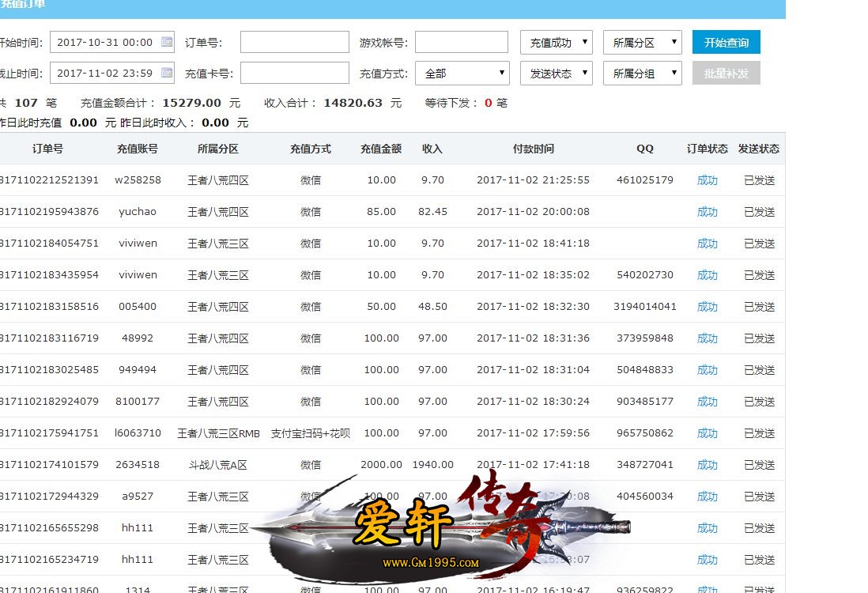Sort by the 充值金额 column header
The image size is (868, 593).
pos(380,149)
